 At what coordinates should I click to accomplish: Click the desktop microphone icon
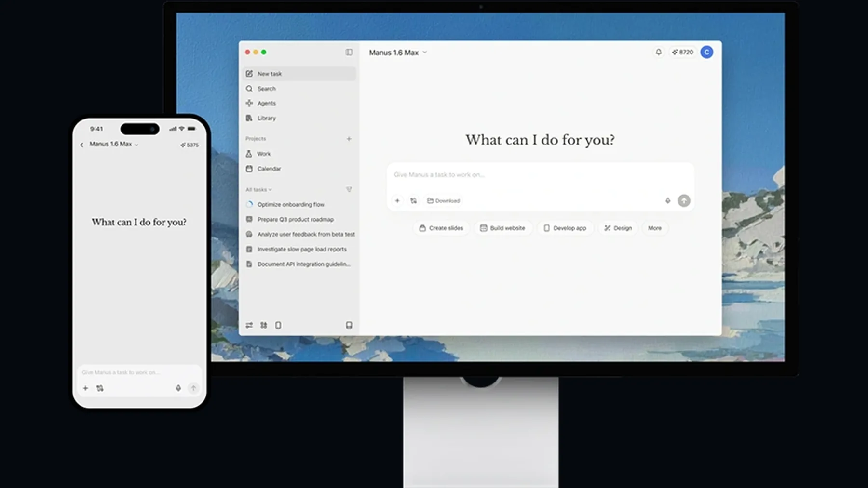click(x=668, y=200)
